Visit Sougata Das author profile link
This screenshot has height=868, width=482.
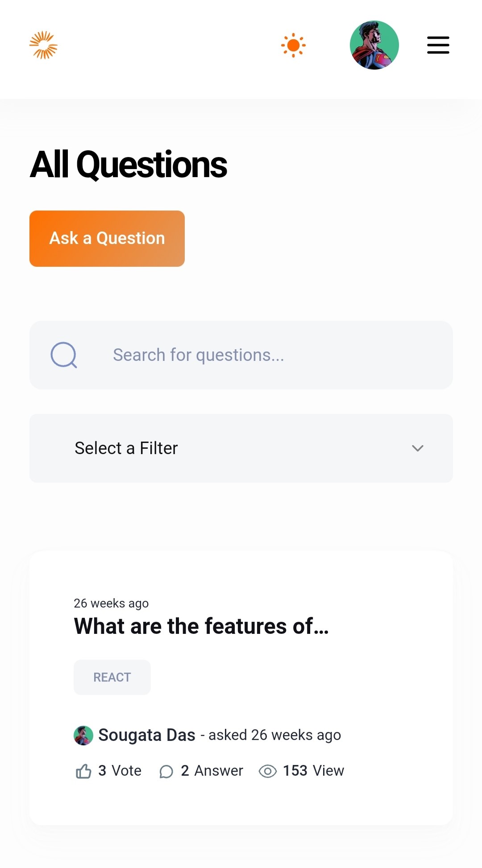click(147, 735)
